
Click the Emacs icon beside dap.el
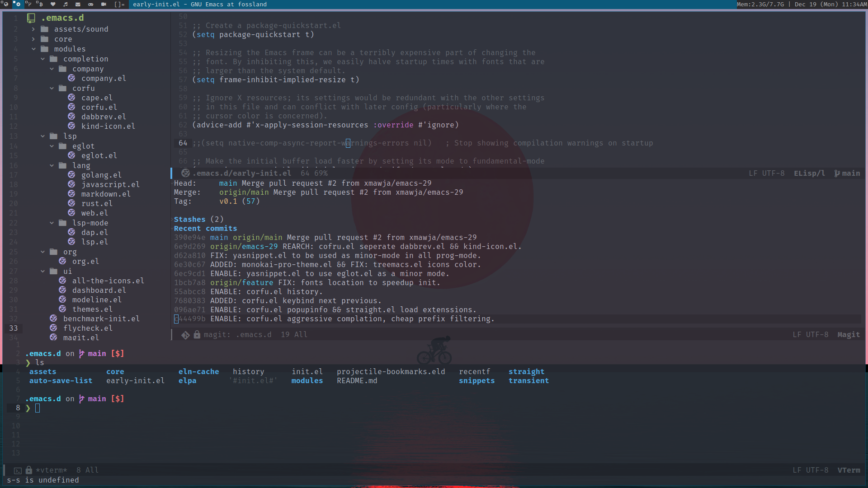pos(71,232)
